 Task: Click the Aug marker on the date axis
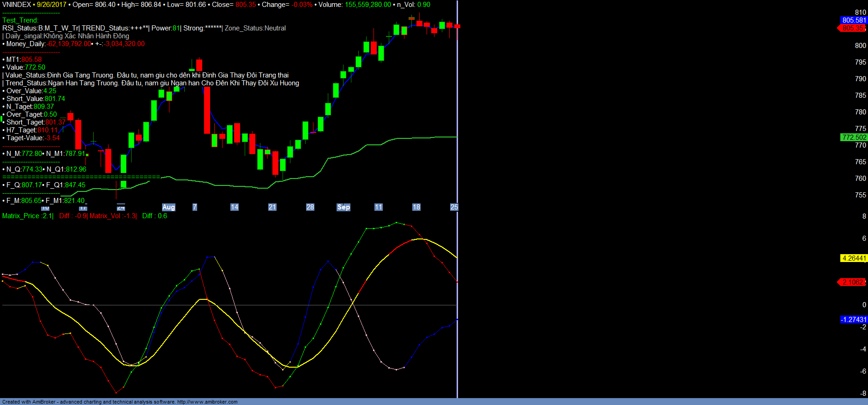point(169,207)
